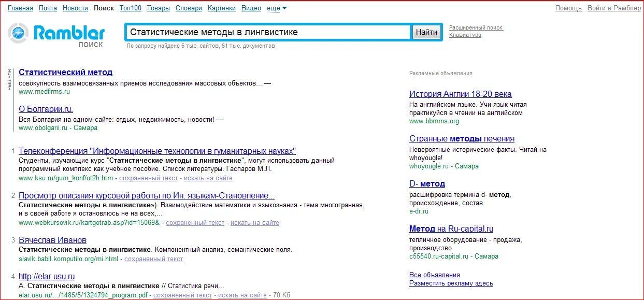Click the www.ksu.ru/gum_konf/ot2h.htm URL
Image resolution: width=644 pixels, height=300 pixels.
point(66,178)
